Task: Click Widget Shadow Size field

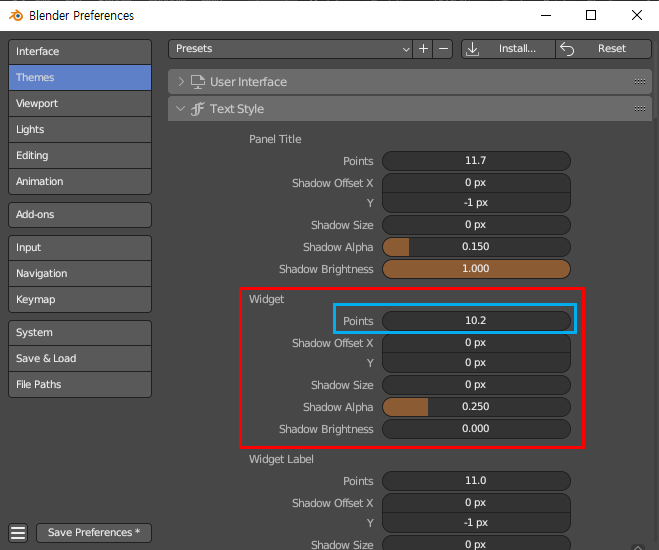Action: point(476,385)
